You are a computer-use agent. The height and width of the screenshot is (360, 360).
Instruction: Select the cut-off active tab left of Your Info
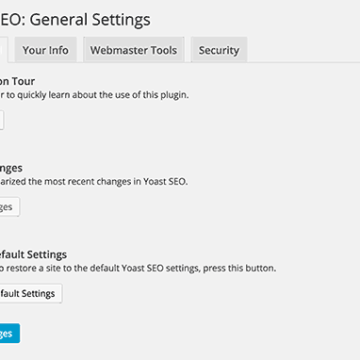tap(4, 50)
